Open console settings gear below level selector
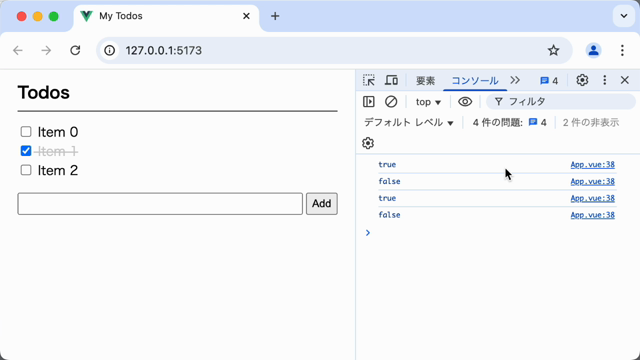Screen dimensions: 640x360 [368, 143]
